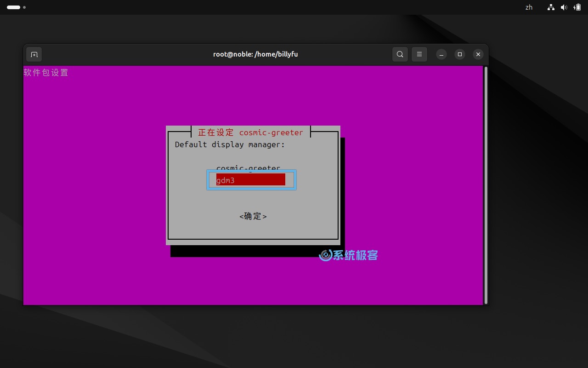Click the 软件包设置 header text
This screenshot has height=368, width=588.
tap(46, 73)
